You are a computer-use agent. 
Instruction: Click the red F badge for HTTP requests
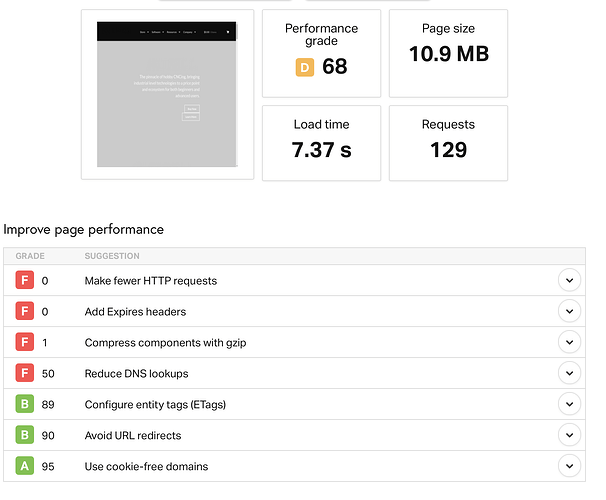25,280
